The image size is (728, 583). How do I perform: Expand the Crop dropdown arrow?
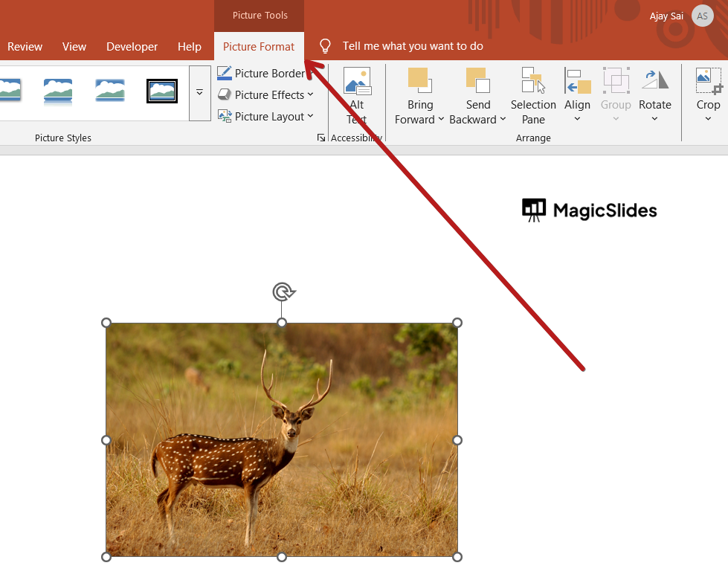tap(708, 119)
